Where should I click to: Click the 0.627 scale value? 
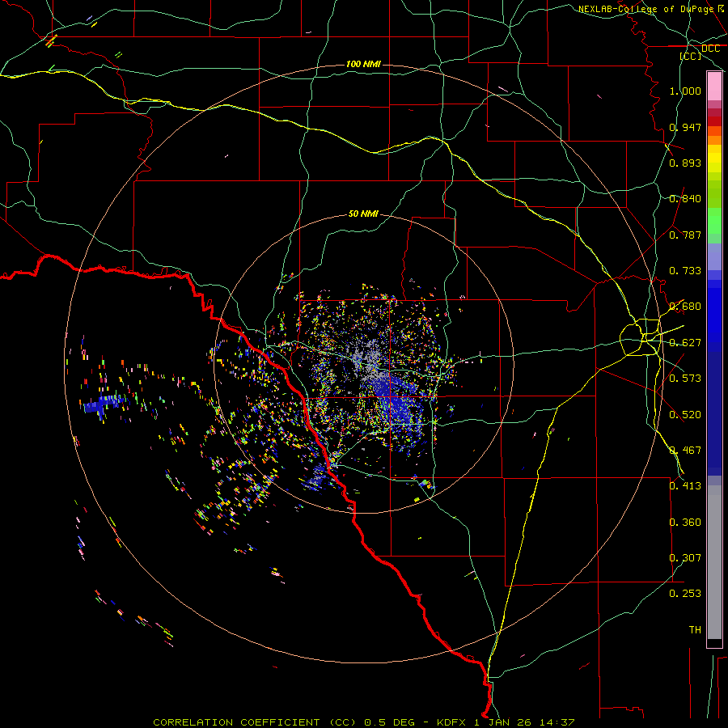685,343
